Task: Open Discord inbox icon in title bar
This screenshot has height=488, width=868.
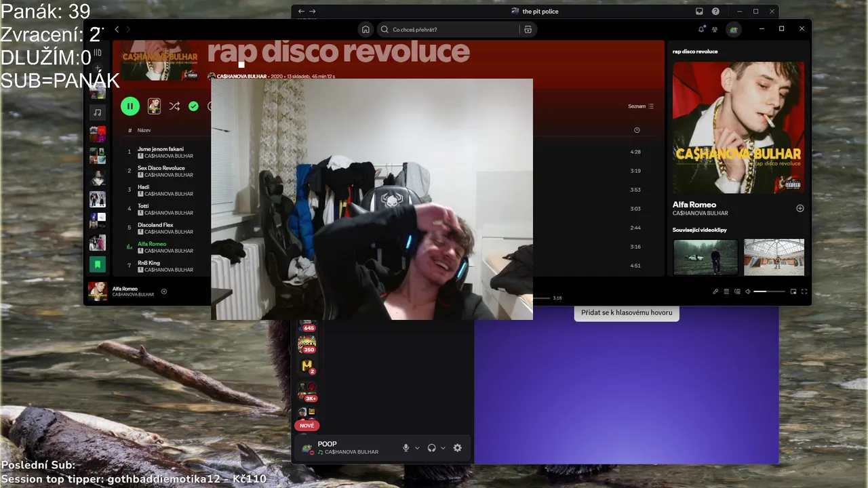Action: point(699,12)
